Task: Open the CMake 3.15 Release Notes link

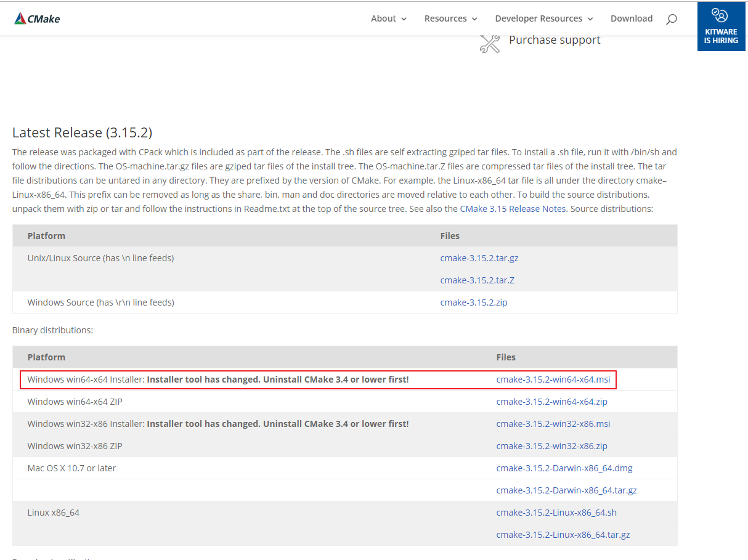Action: (513, 209)
